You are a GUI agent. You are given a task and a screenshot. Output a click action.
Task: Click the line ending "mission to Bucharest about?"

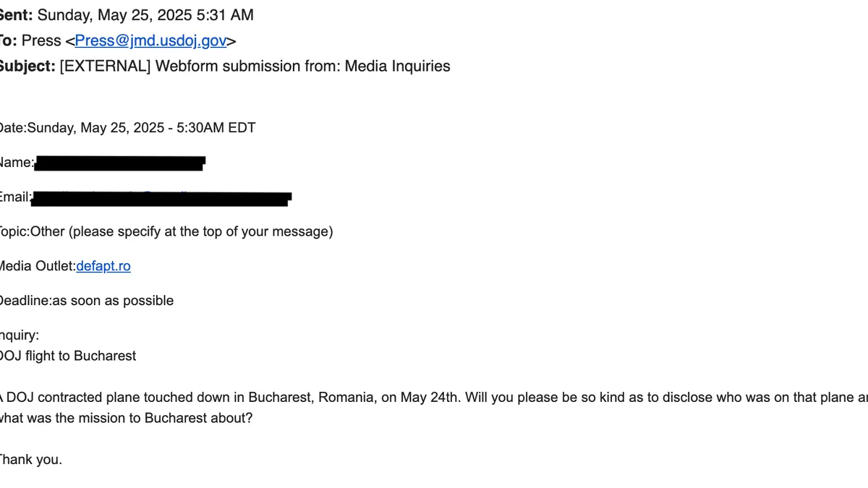click(x=127, y=419)
